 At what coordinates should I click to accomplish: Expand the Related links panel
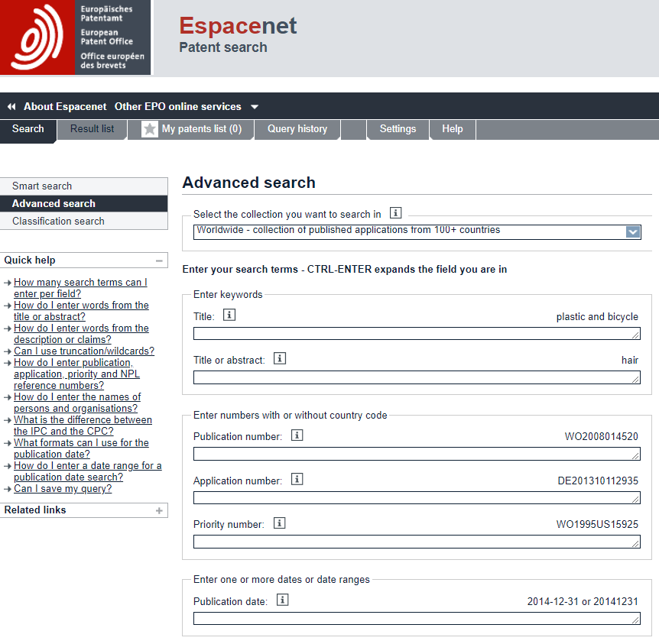tap(159, 511)
